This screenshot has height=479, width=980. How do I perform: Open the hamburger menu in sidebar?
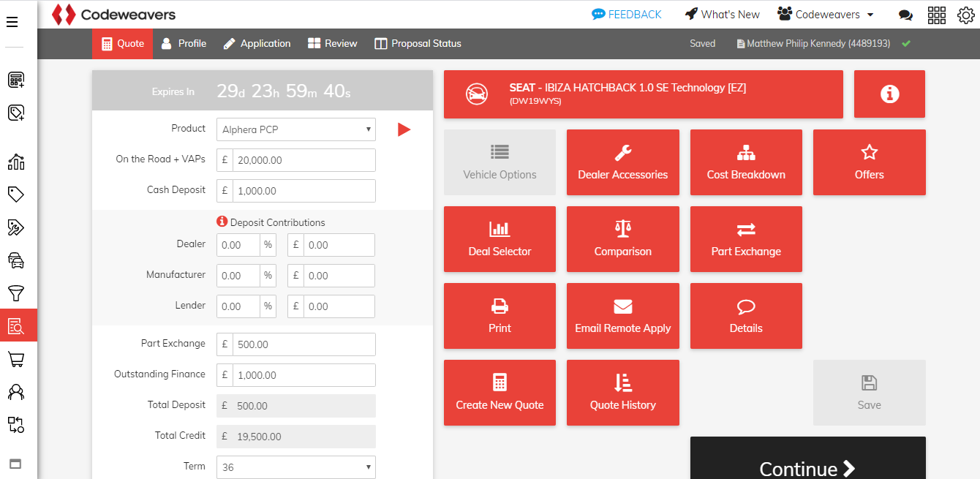[12, 22]
